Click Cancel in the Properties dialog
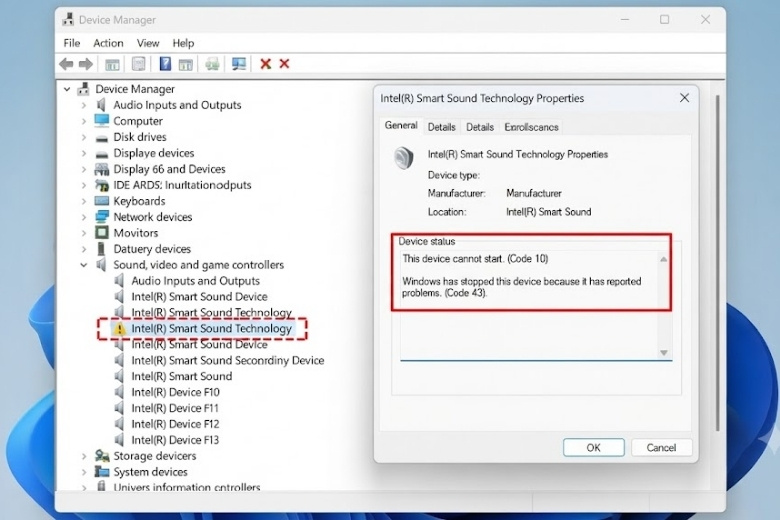 pos(661,447)
